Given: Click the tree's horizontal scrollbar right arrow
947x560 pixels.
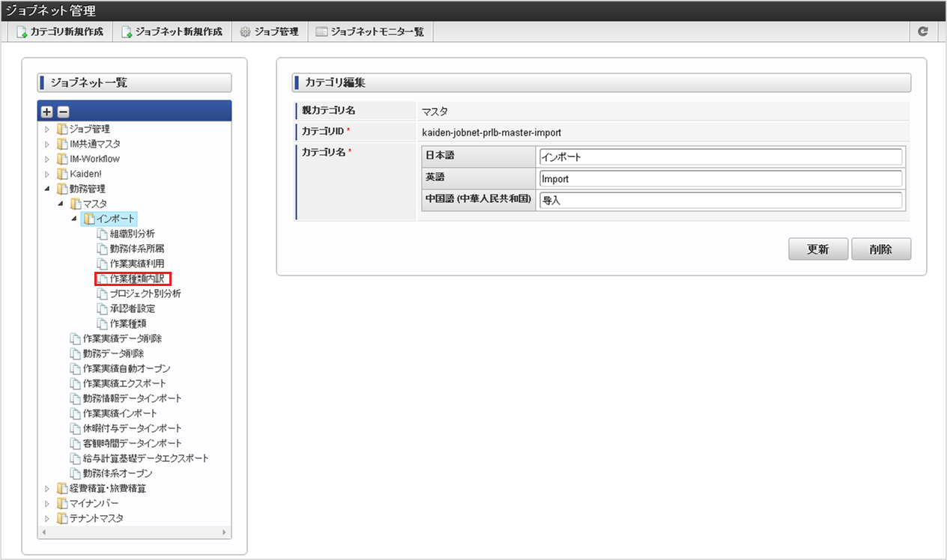Looking at the screenshot, I should pos(225,532).
